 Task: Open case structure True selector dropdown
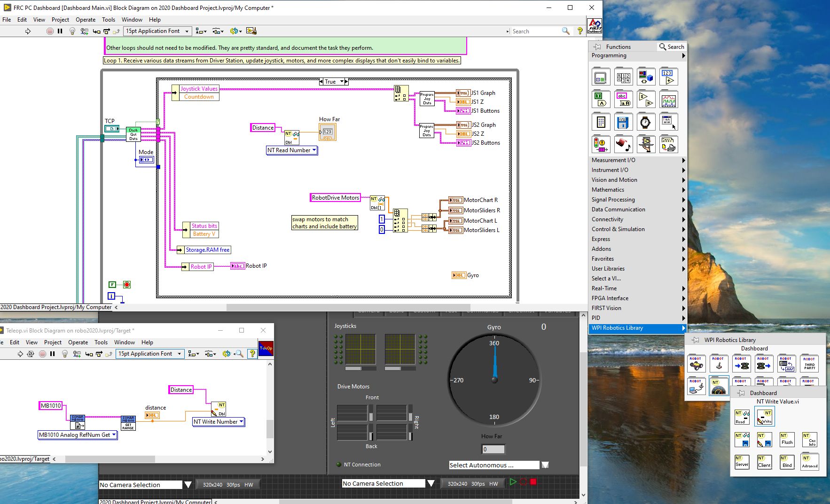click(343, 81)
